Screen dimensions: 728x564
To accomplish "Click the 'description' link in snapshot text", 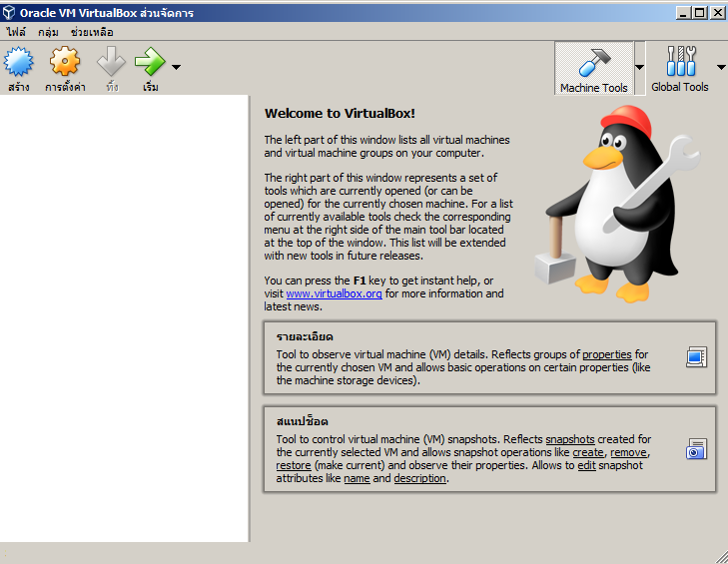I will [x=419, y=478].
